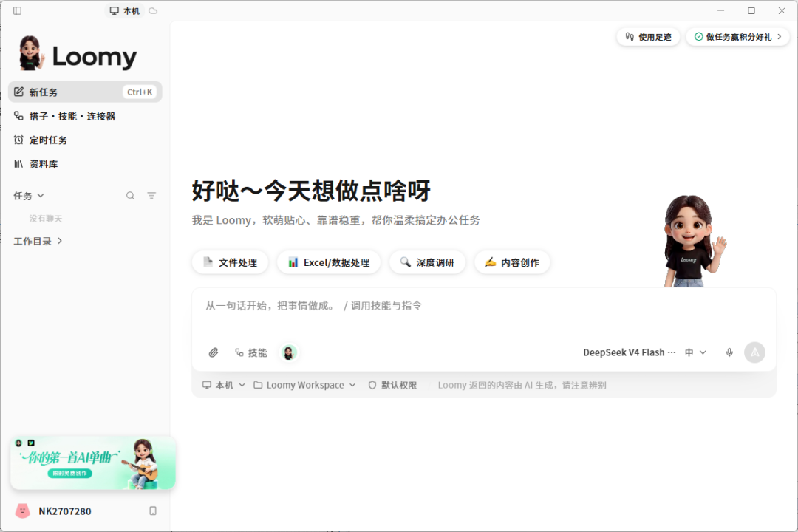This screenshot has width=798, height=532.
Task: Choose Excel/数据处理 quick action
Action: click(x=329, y=262)
